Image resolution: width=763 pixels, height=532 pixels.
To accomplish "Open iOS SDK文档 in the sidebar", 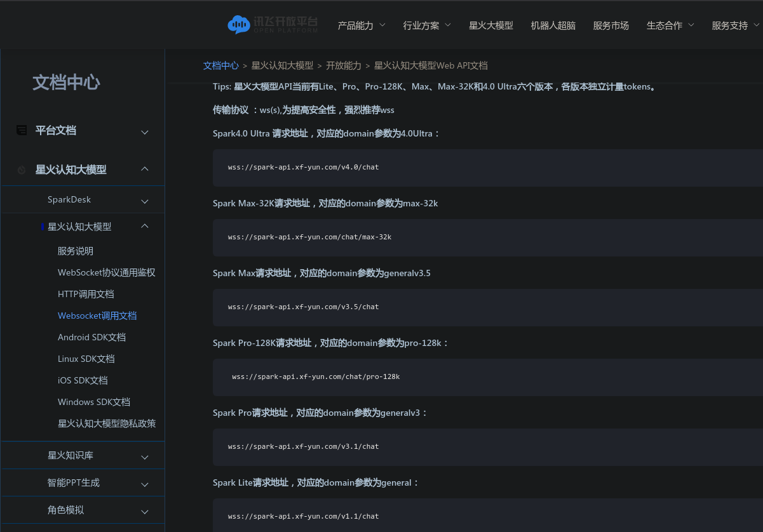I will [83, 380].
